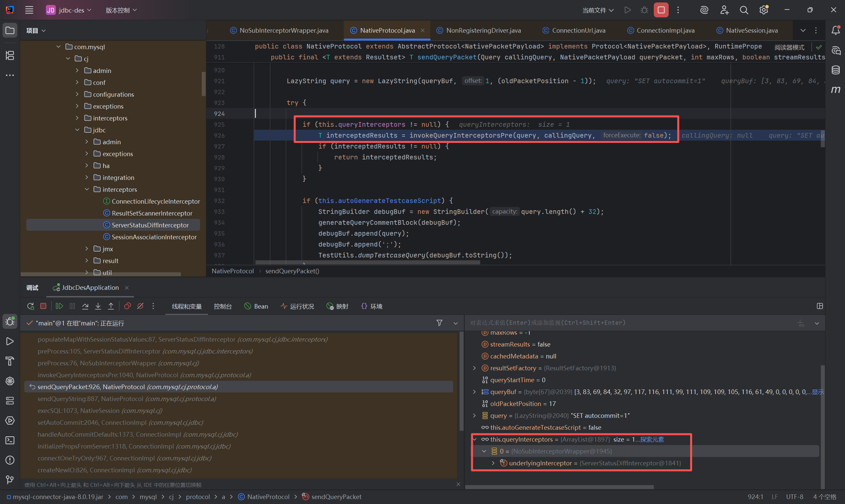Screen dimensions: 845x504
Task: Toggle the Debug tool window sidebar button
Action: coord(10,321)
